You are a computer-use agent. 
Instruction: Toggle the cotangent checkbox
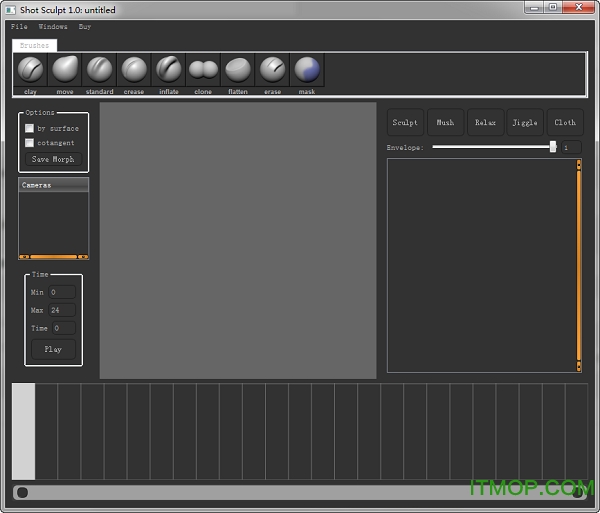pos(29,143)
